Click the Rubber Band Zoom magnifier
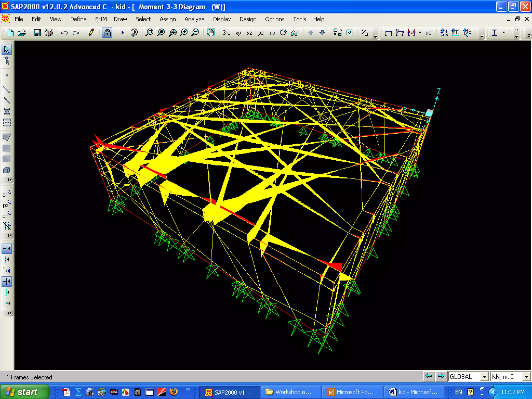Viewport: 532px width, 399px height. pos(149,33)
